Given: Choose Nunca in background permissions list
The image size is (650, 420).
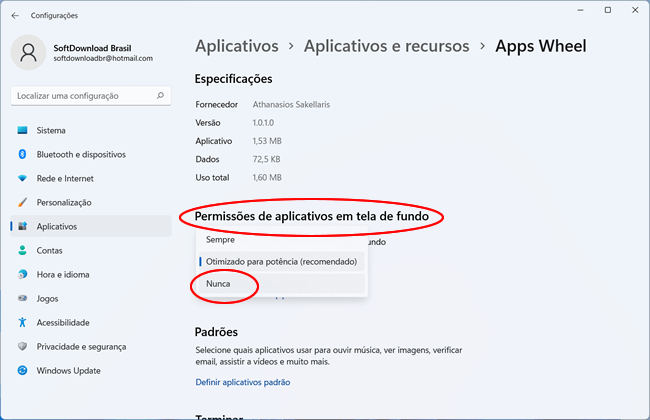Looking at the screenshot, I should tap(218, 284).
